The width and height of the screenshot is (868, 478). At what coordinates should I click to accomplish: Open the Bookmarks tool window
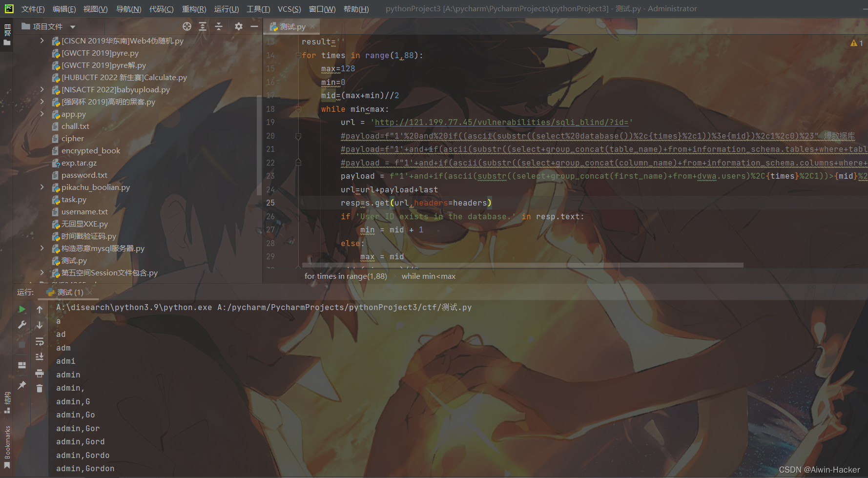tap(7, 447)
